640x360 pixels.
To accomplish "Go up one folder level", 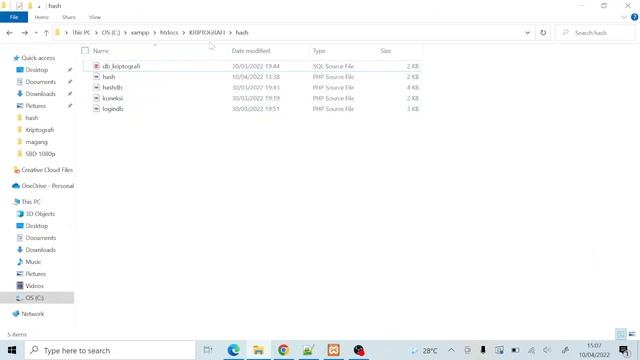I will (46, 33).
